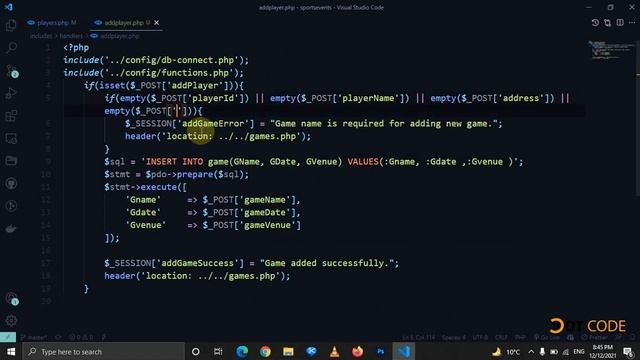Open Source Control view with badge

click(12, 71)
